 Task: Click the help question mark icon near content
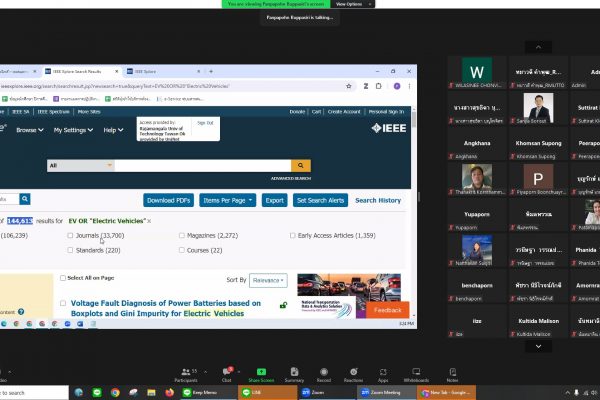21,312
